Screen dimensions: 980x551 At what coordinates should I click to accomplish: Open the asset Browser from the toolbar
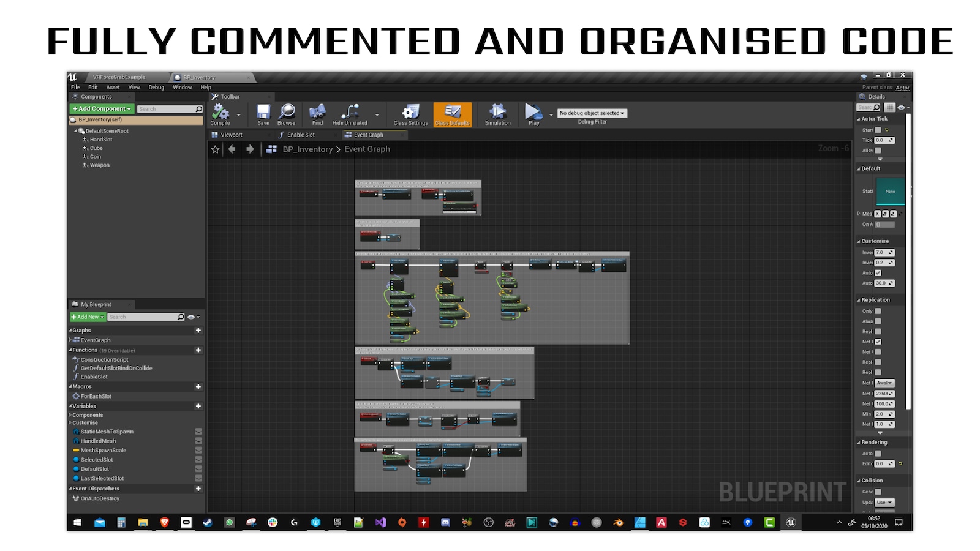click(x=286, y=114)
